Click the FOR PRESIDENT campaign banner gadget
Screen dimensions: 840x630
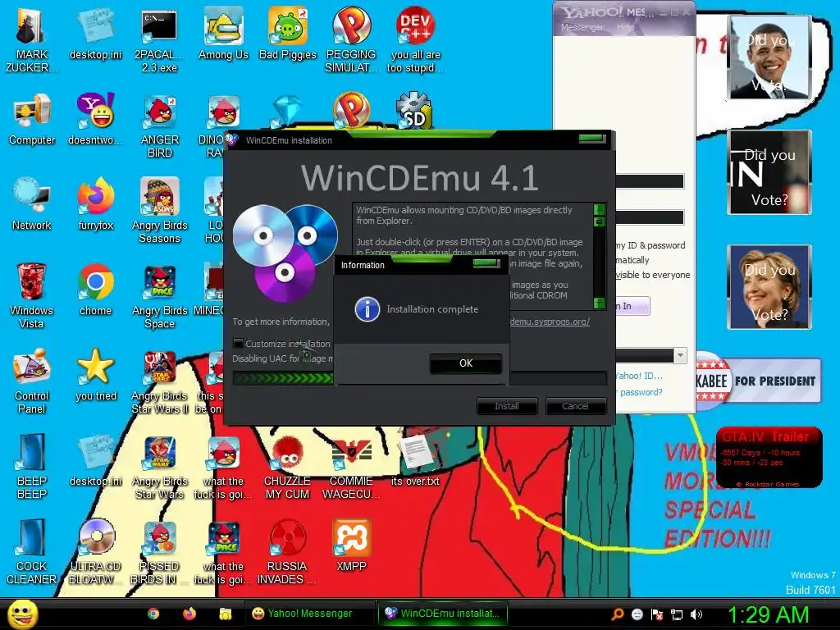[757, 381]
